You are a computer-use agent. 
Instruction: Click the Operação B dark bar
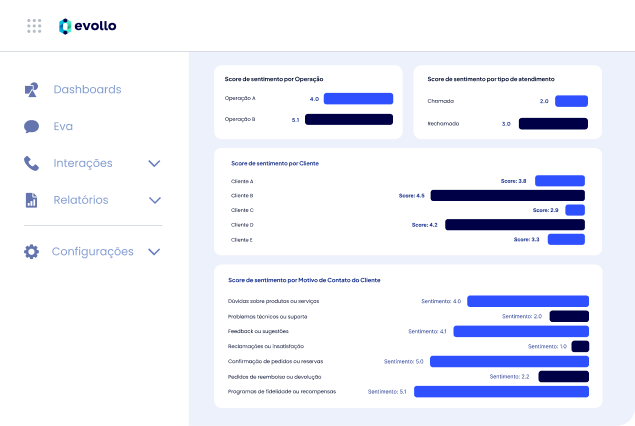(348, 119)
